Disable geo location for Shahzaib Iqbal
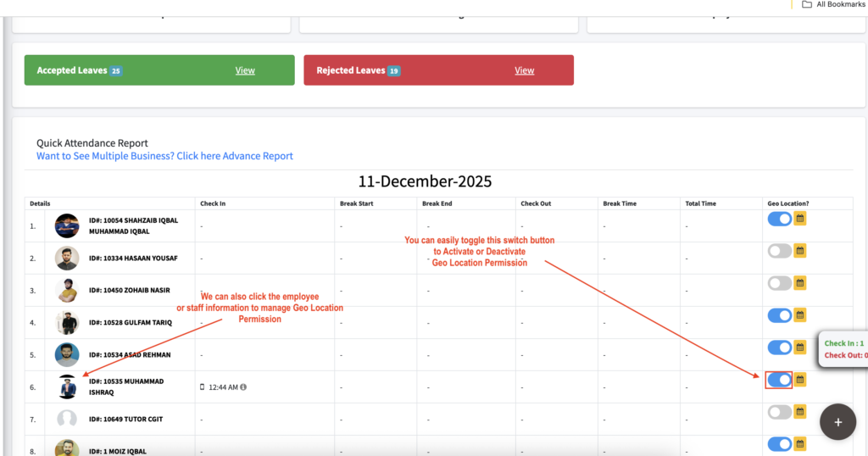Viewport: 868px width, 456px height. click(779, 219)
